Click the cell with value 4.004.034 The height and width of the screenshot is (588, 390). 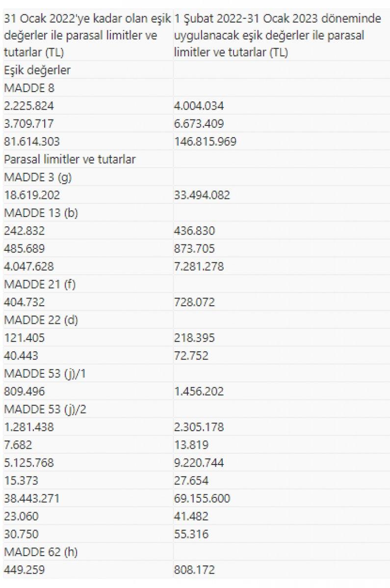(199, 106)
